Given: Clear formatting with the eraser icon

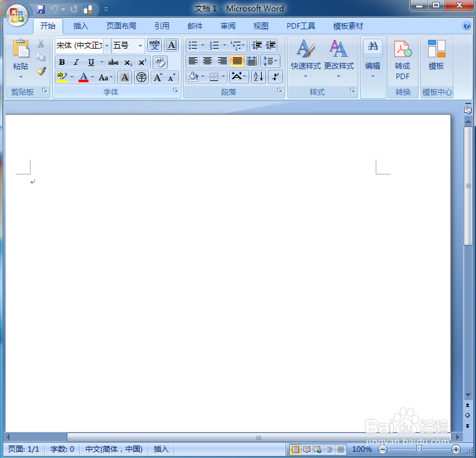Looking at the screenshot, I should point(159,62).
